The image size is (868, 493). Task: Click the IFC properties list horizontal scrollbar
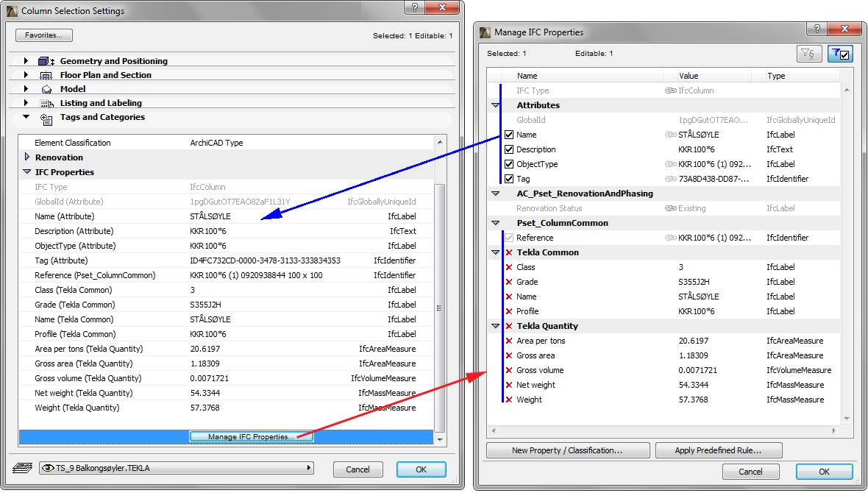pos(664,430)
